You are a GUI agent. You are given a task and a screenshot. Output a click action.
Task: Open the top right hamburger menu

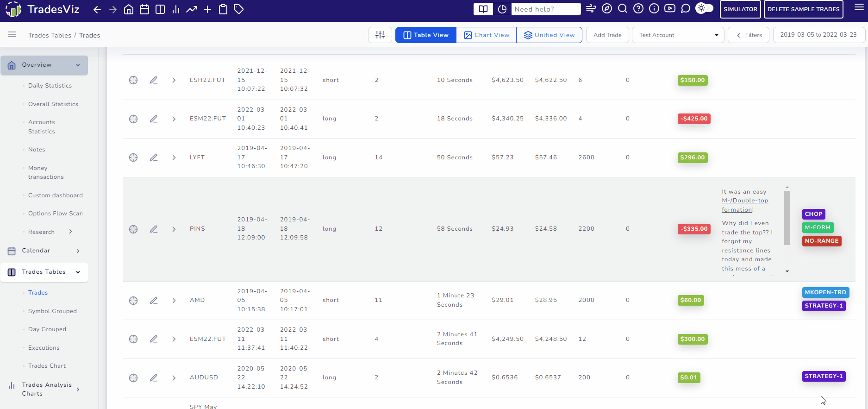(x=859, y=7)
